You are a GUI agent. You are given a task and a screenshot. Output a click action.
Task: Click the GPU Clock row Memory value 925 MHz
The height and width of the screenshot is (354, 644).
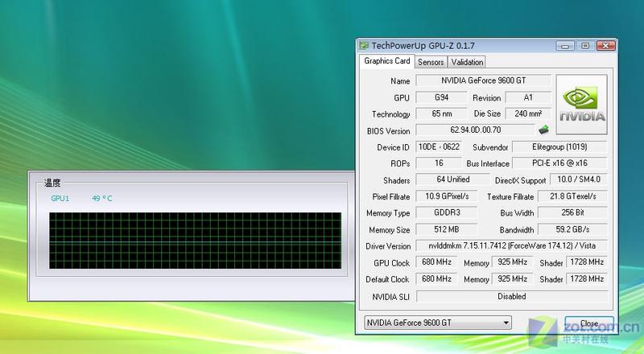point(512,262)
